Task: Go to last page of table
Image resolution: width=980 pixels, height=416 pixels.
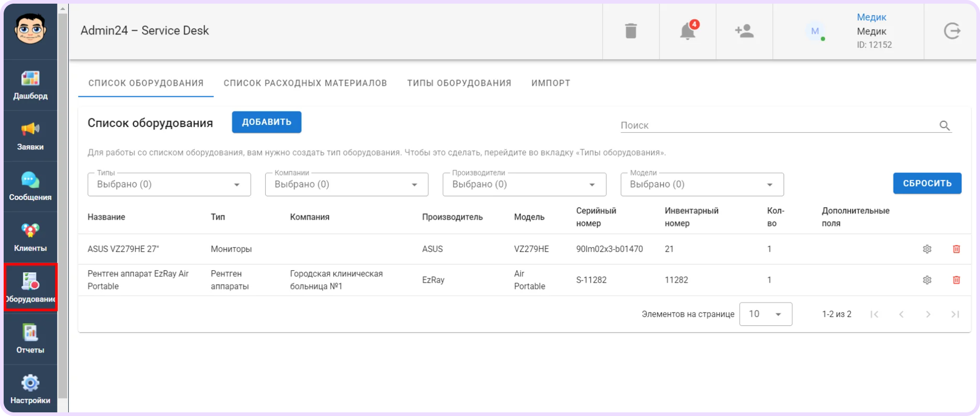Action: [955, 314]
